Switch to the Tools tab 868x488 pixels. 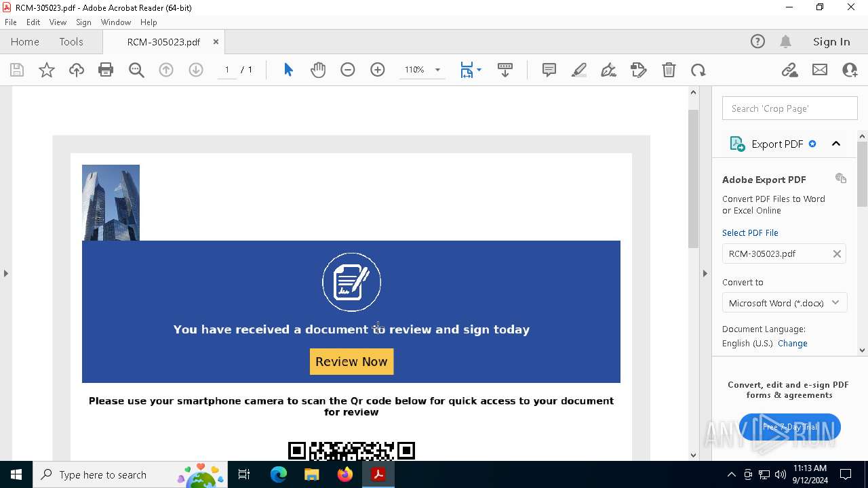tap(71, 41)
